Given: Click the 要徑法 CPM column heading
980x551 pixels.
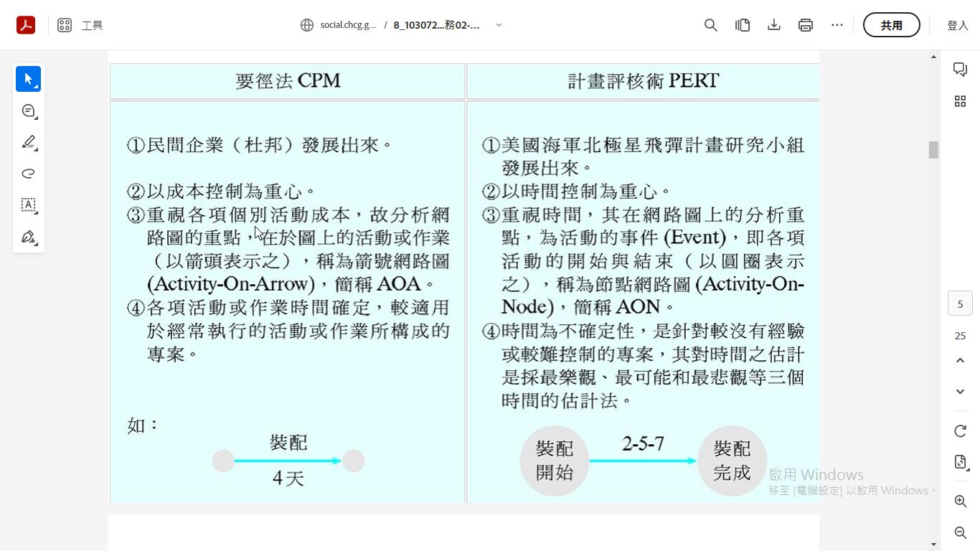Looking at the screenshot, I should coord(288,81).
